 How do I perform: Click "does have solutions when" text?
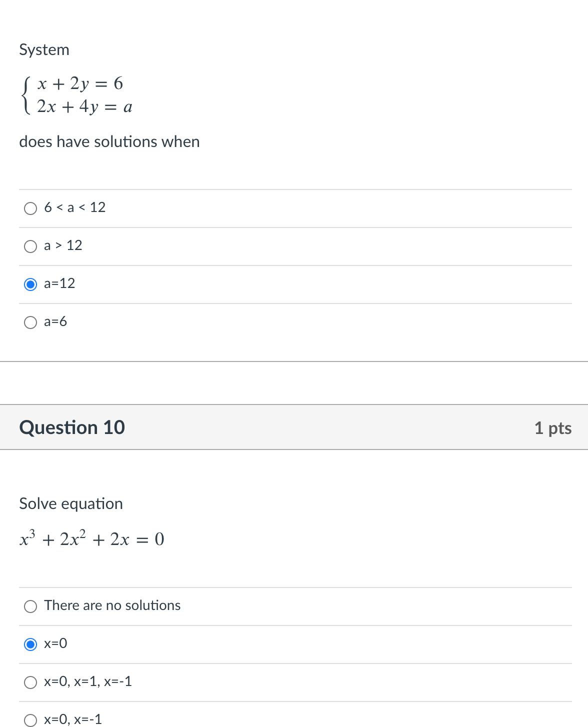(x=109, y=142)
